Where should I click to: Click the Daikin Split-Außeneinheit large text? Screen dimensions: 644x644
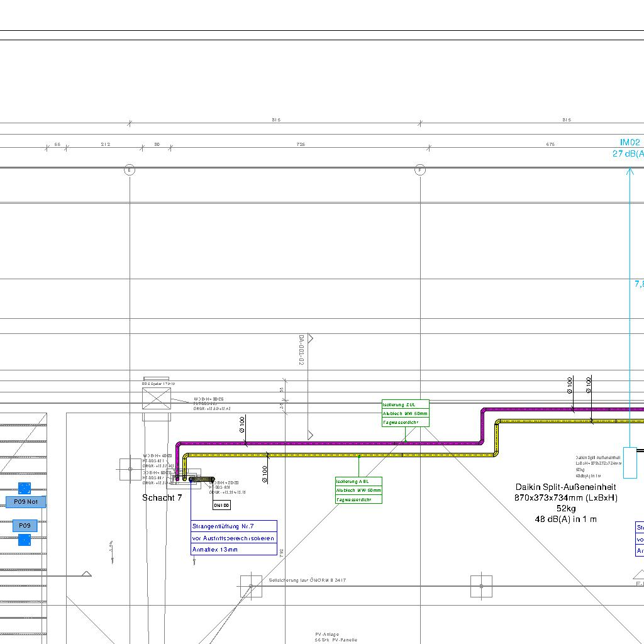click(565, 487)
